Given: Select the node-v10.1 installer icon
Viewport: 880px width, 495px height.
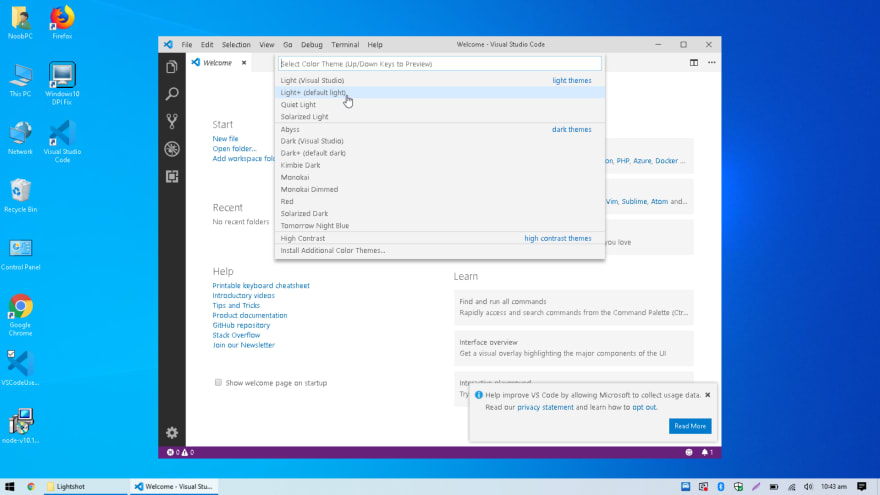Looking at the screenshot, I should click(x=20, y=426).
